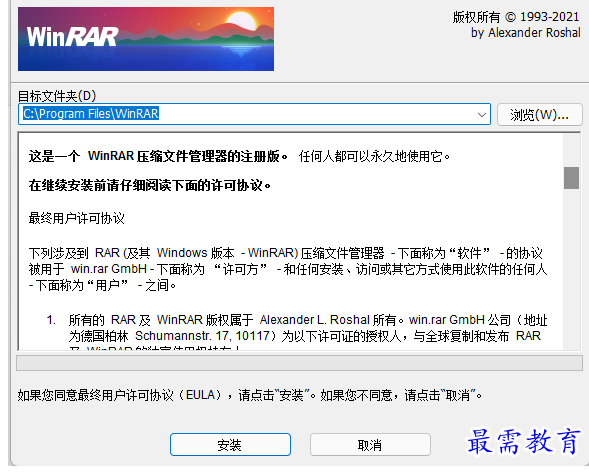Click the bold line 在继续安装前请仔细阅读下面的许可协议
This screenshot has width=589, height=473.
[x=150, y=185]
